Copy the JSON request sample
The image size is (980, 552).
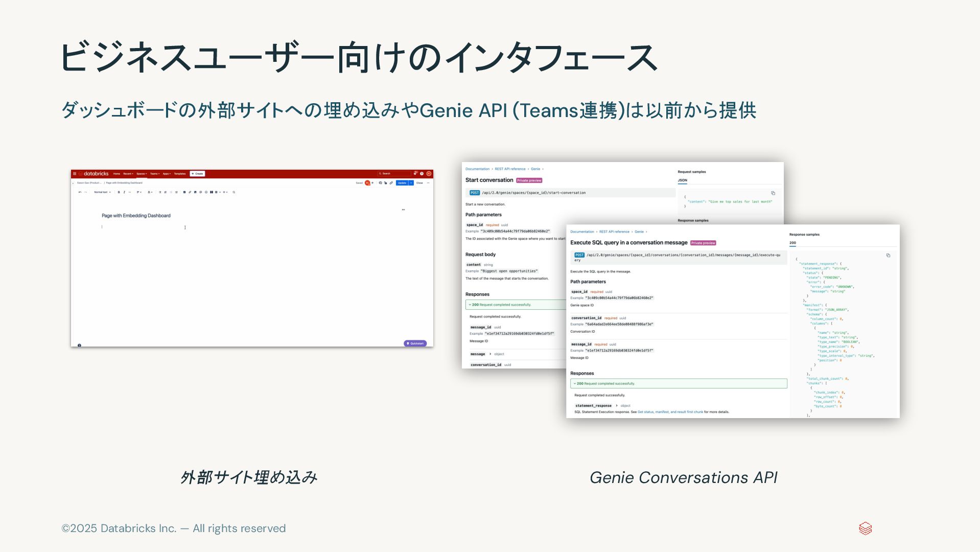(773, 193)
